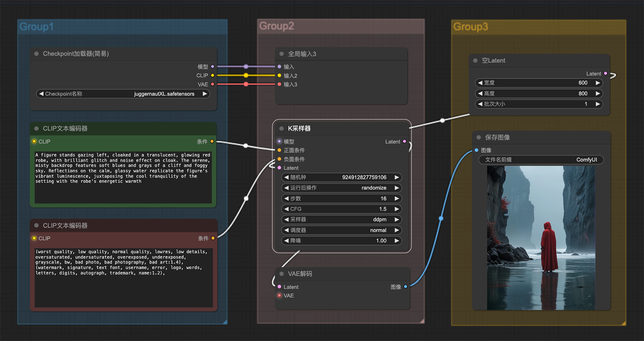Click the 负面条件 input port on K采样器
644x341 pixels.
[x=279, y=159]
